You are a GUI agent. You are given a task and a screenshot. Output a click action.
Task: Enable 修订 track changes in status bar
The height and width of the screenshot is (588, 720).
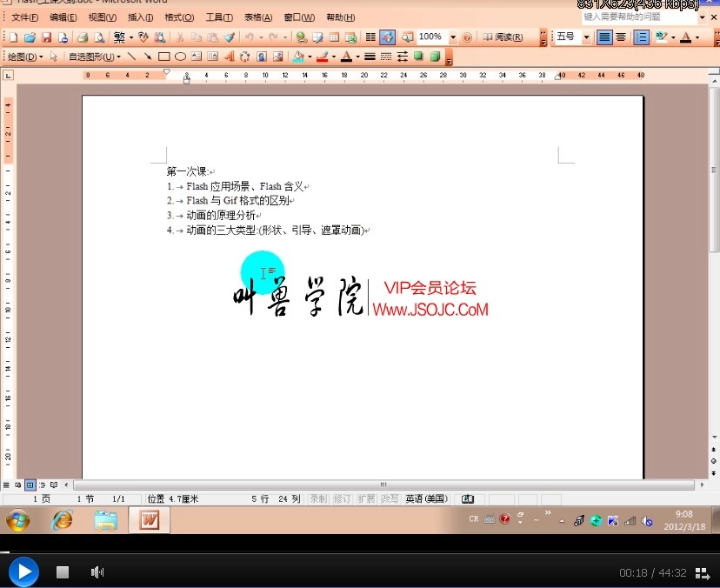coord(343,498)
